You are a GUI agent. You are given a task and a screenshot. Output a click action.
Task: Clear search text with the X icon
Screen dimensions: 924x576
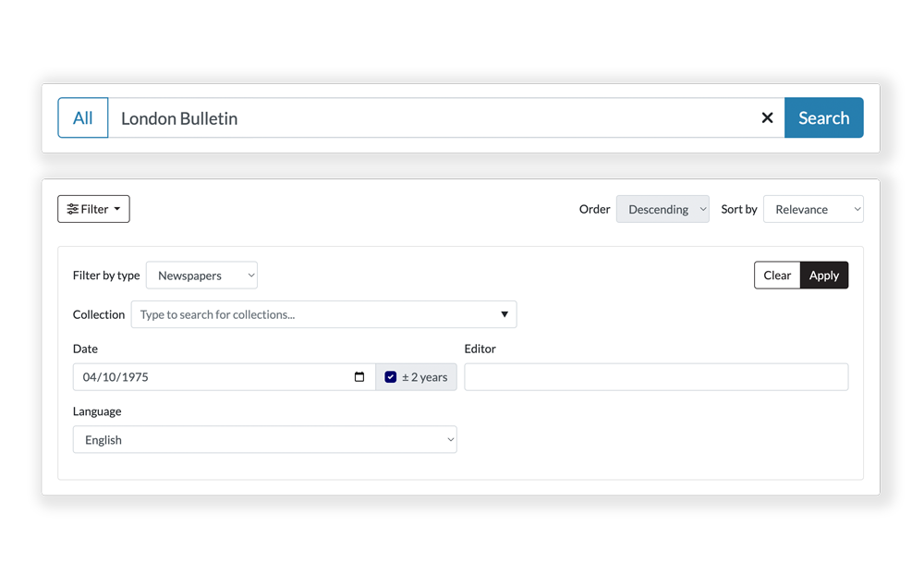(x=767, y=118)
